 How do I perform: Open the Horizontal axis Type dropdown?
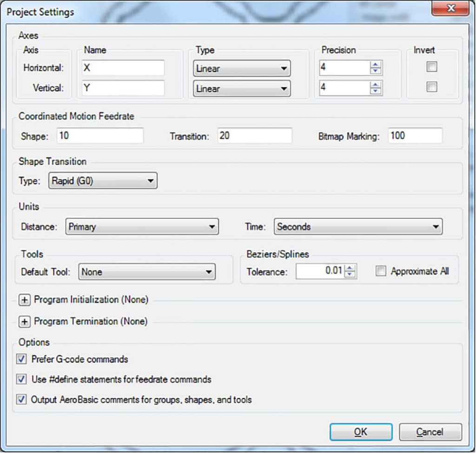pyautogui.click(x=284, y=68)
